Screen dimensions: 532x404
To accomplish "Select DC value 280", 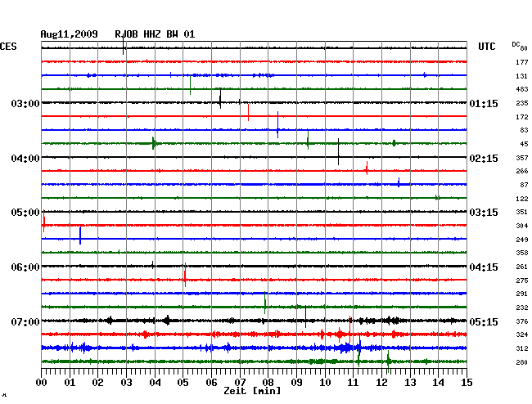I will pos(522,362).
